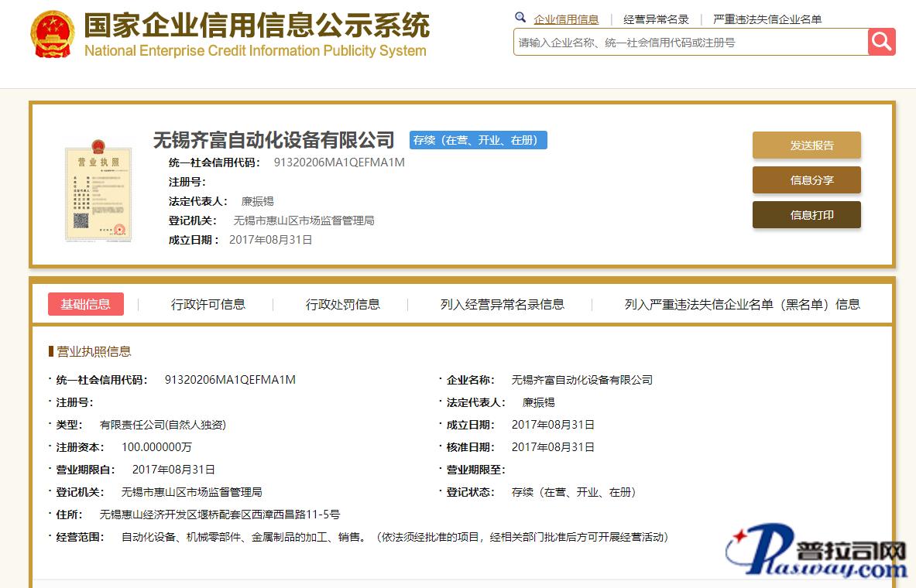916x588 pixels.
Task: Open the 列入严重违法失信企业名单（黑名单）信息 tab
Action: 742,304
